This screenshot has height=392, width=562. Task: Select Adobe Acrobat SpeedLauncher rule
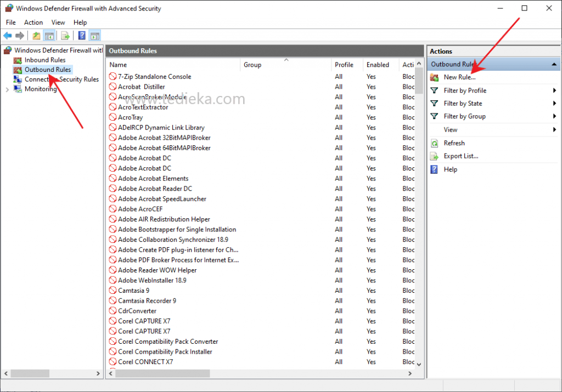pos(162,198)
